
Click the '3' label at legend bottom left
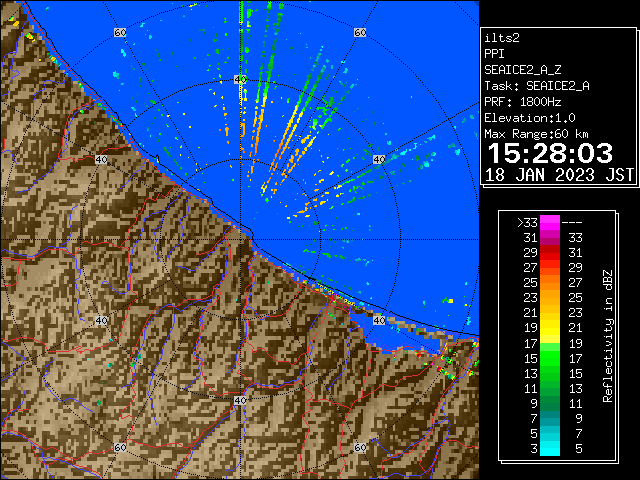[534, 449]
